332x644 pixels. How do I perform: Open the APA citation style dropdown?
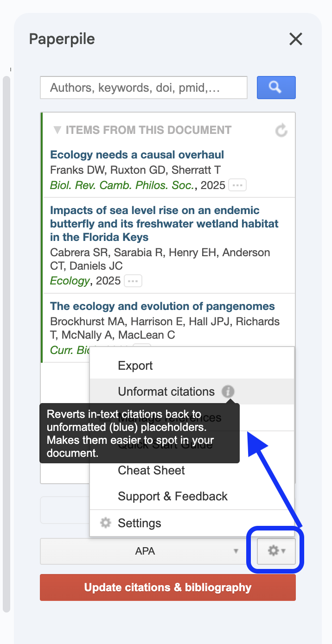pos(145,551)
